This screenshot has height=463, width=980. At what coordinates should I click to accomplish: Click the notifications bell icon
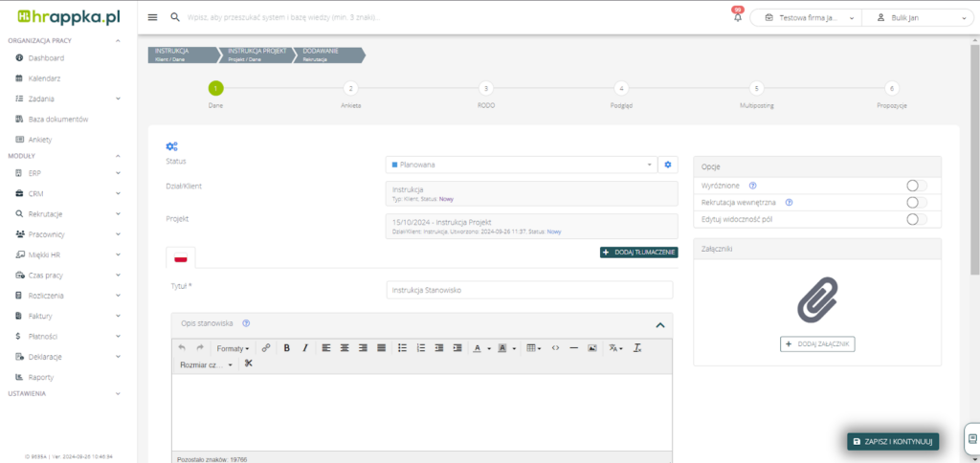pyautogui.click(x=738, y=17)
